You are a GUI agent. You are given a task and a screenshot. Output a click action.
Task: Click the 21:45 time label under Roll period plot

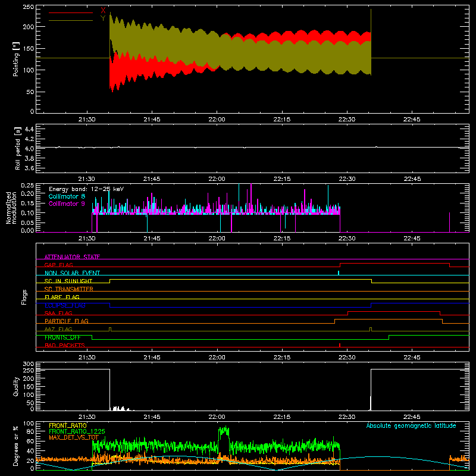coord(152,179)
